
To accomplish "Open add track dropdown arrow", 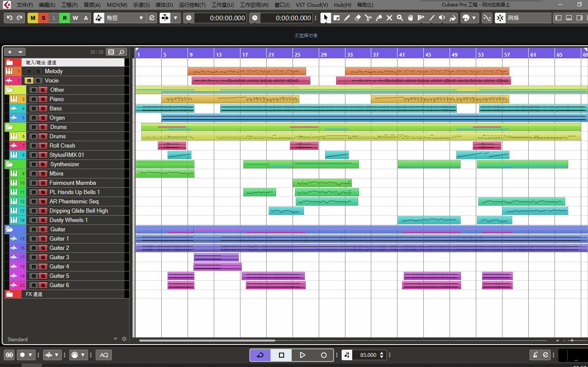I will [20, 52].
